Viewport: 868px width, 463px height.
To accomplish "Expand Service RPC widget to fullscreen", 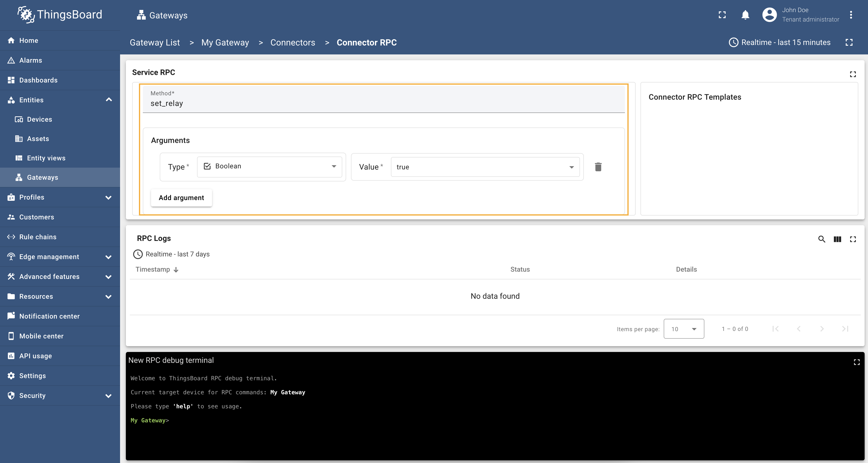I will tap(853, 74).
